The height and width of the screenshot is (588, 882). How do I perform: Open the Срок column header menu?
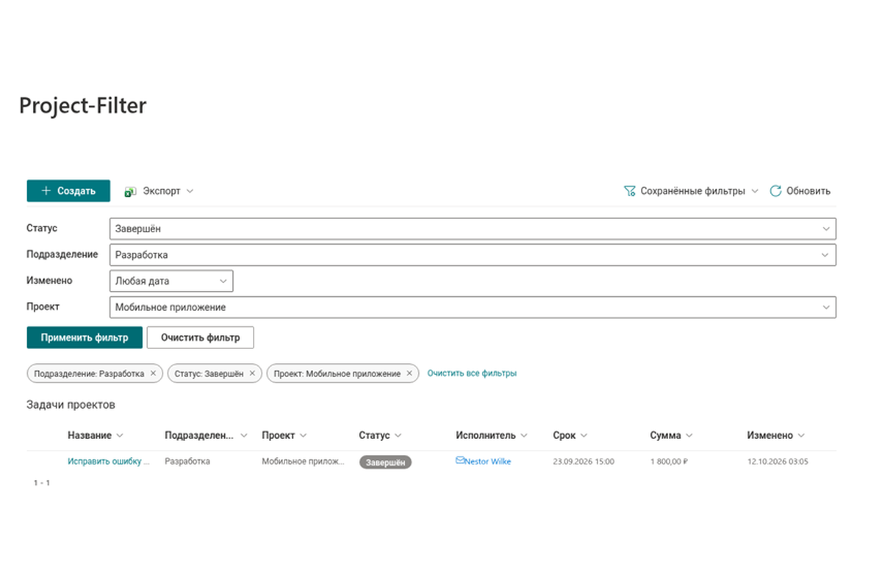coord(570,435)
